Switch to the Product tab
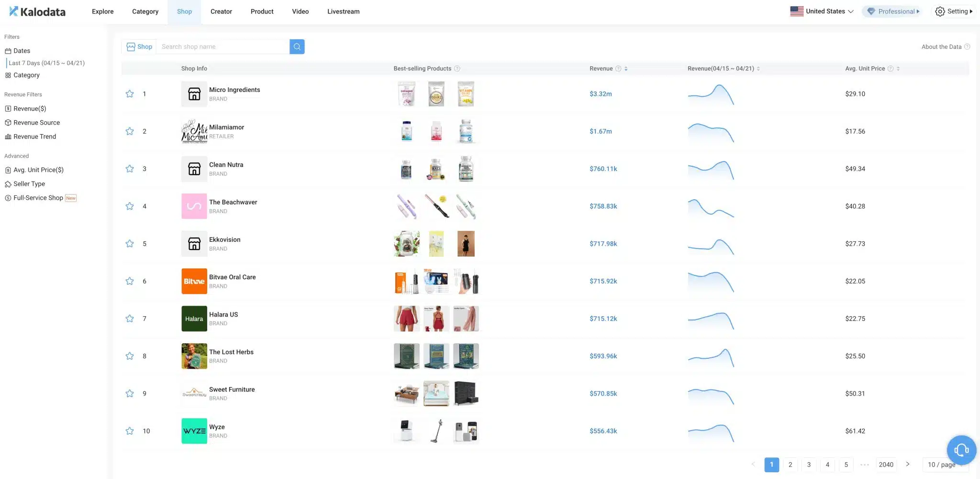This screenshot has width=980, height=479. 262,11
